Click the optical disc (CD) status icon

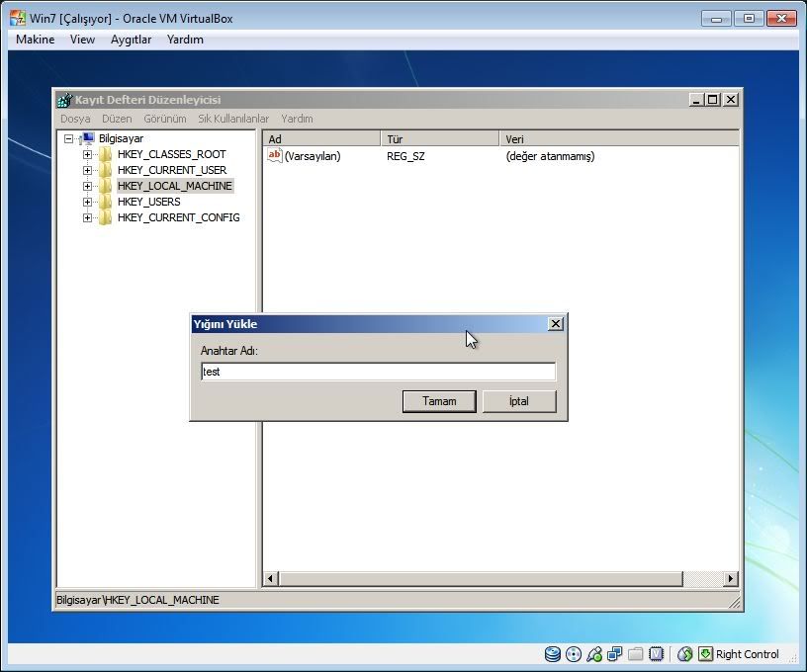point(573,654)
